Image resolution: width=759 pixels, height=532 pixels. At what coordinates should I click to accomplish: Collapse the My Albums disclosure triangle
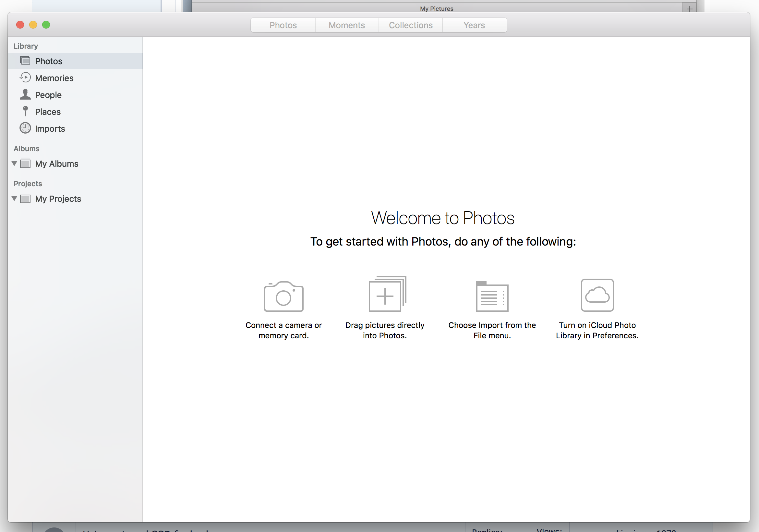pos(14,163)
